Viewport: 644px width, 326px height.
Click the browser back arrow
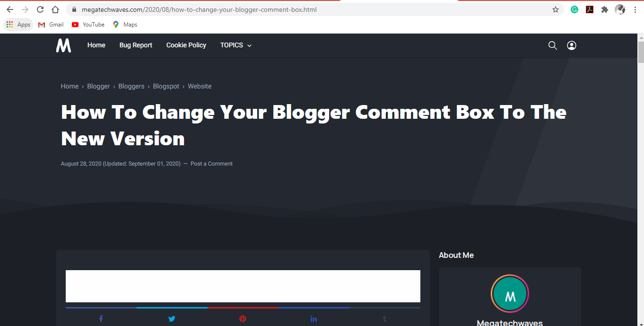tap(9, 9)
